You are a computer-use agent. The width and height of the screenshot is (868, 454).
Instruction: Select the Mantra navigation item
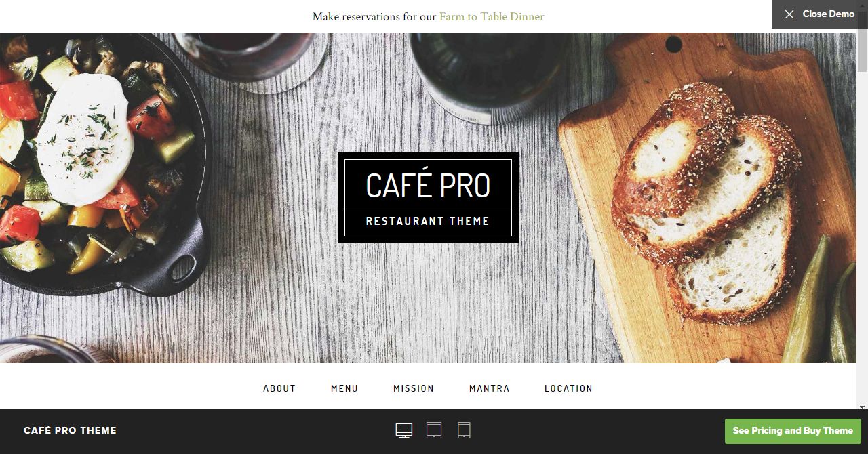coord(489,388)
